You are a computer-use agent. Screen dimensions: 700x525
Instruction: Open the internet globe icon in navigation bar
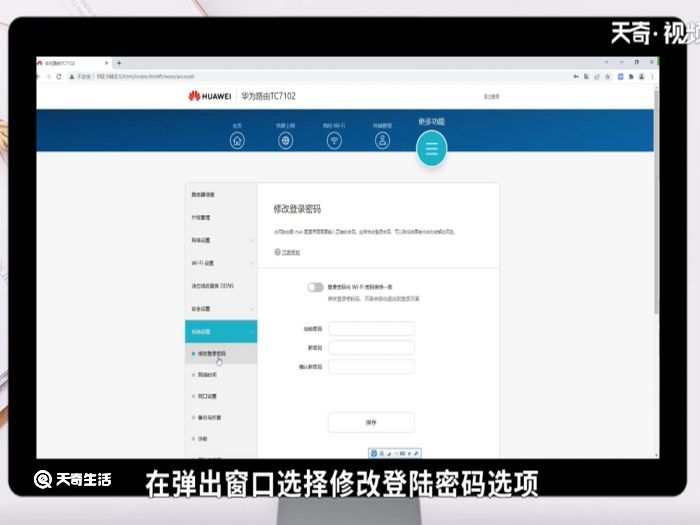tap(285, 141)
